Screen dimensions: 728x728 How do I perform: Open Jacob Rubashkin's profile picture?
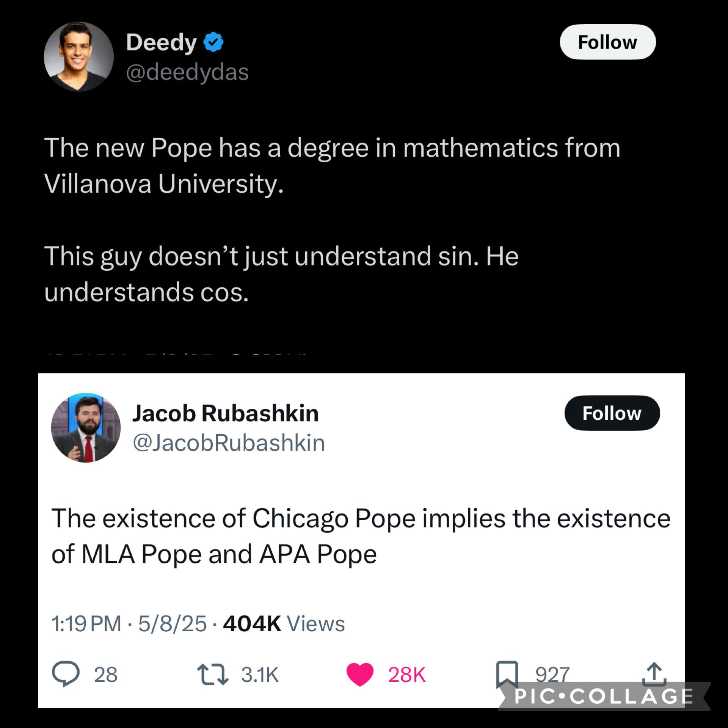(x=86, y=427)
